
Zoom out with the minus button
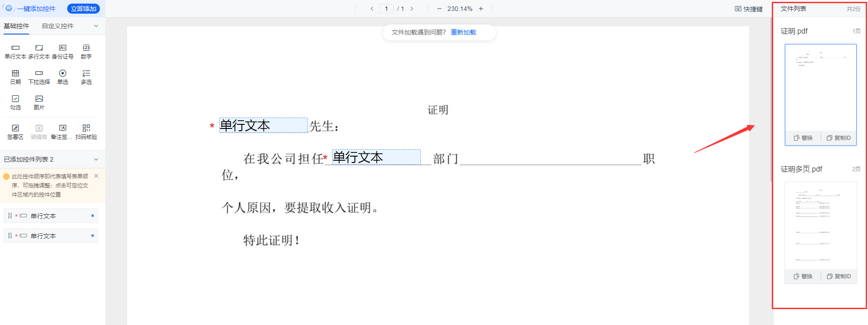pos(439,9)
